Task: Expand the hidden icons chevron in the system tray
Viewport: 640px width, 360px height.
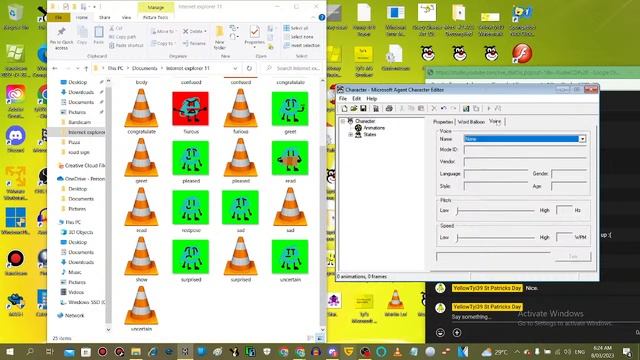Action: 517,351
